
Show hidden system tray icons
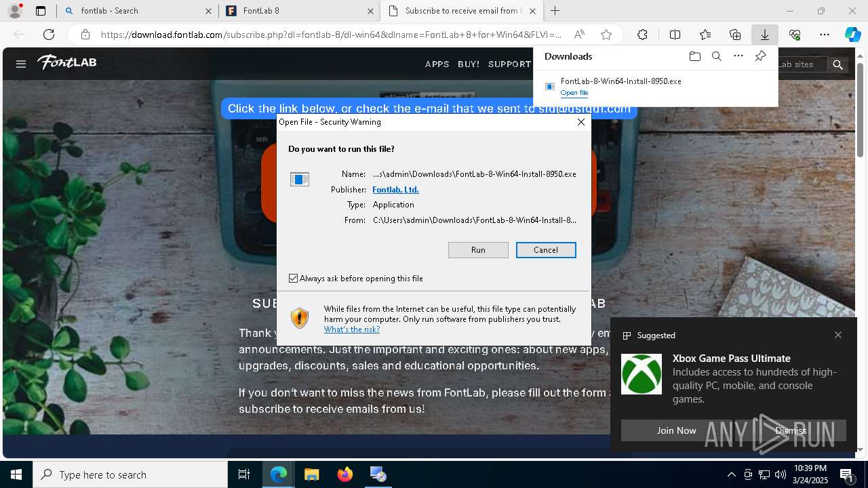point(731,474)
